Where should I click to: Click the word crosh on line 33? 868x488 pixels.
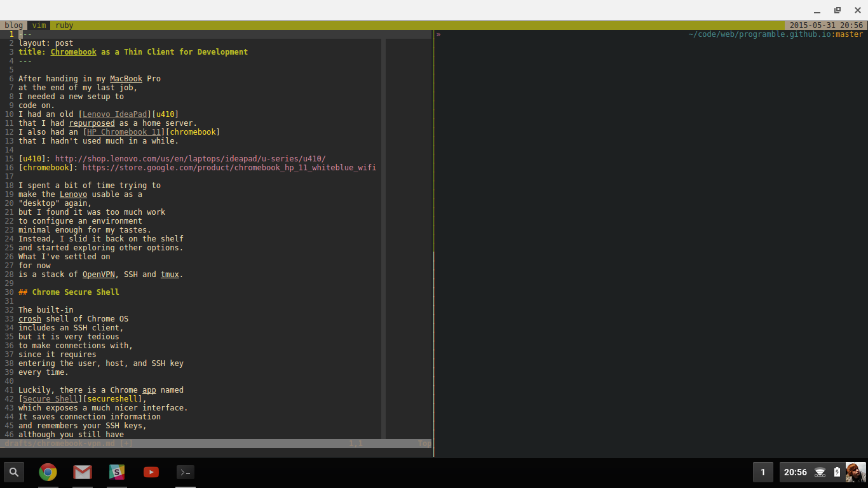click(x=30, y=319)
